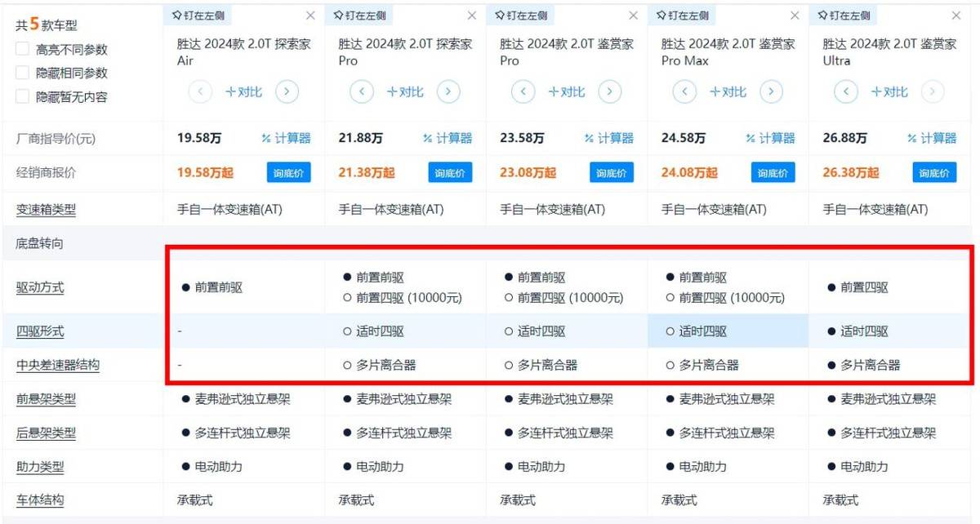The image size is (980, 524).
Task: Pin the 鉴赏家 Pro Max column to the left
Action: (684, 16)
